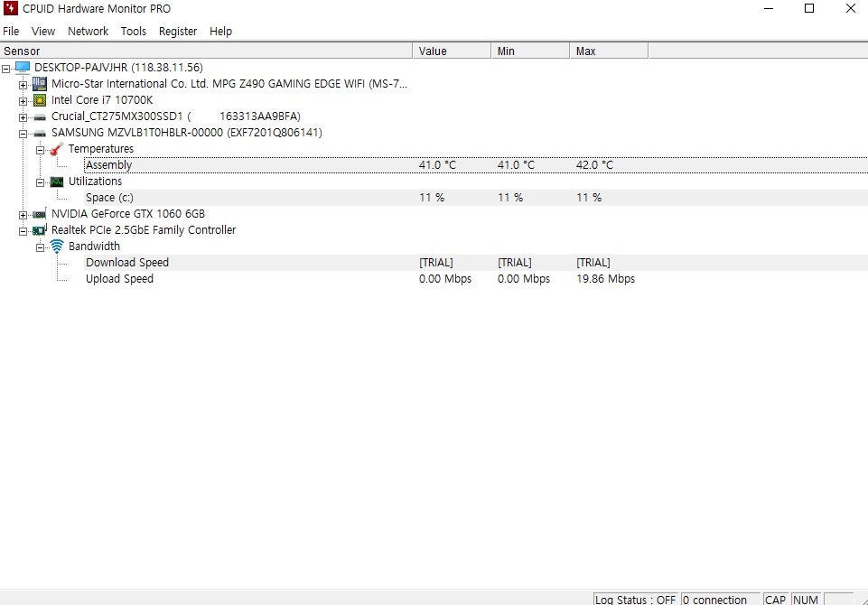Viewport: 868px width, 605px height.
Task: Select the SAMSUNG MZVLB1T0HBLR-00000 row
Action: 187,133
